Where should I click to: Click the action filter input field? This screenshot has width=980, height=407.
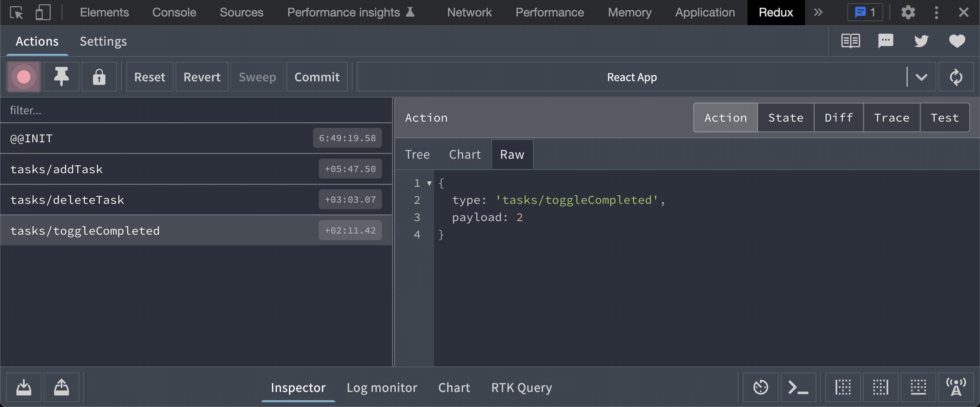click(x=196, y=110)
